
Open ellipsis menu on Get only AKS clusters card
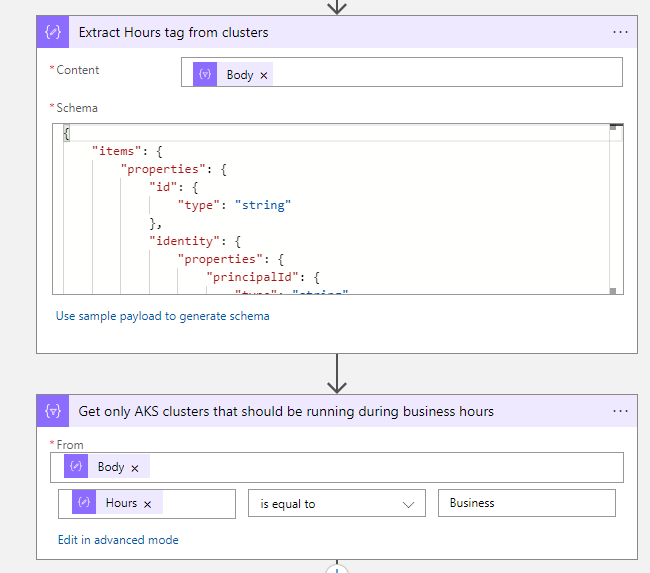tap(620, 411)
